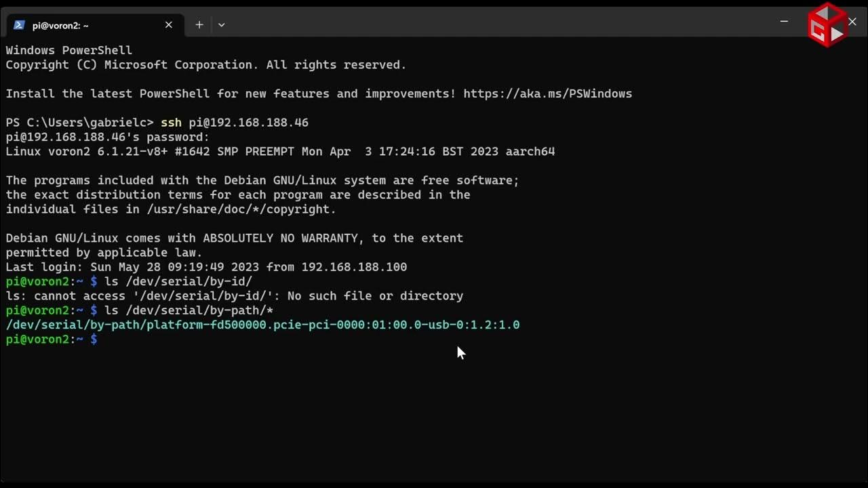Click the ls /dev/serial/by-path/* command
The width and height of the screenshot is (868, 488).
coord(189,310)
